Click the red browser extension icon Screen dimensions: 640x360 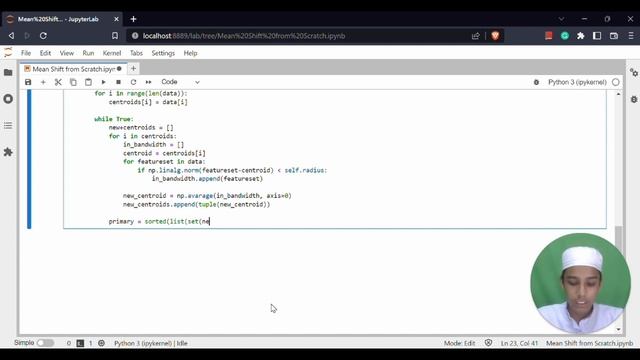pos(549,36)
